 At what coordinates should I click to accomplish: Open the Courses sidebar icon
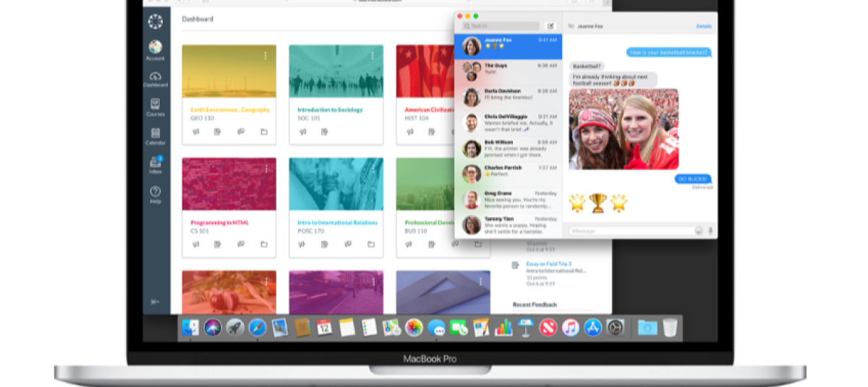tap(155, 106)
